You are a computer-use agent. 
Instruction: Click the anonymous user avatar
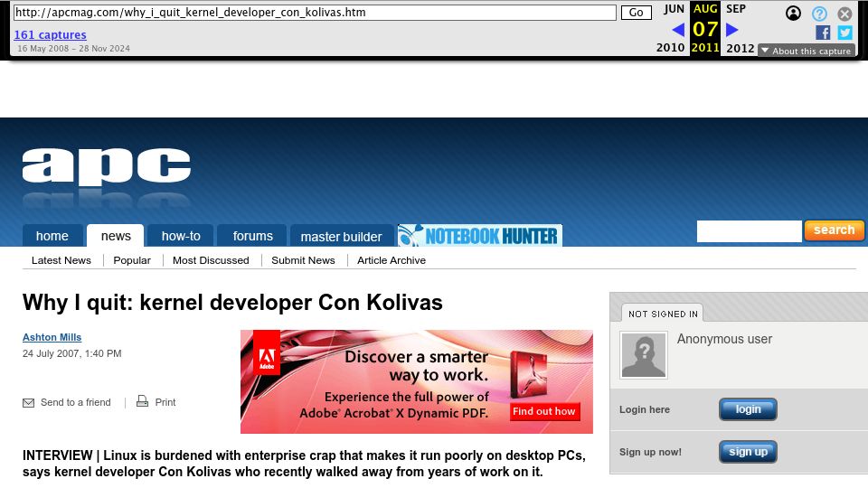coord(643,355)
